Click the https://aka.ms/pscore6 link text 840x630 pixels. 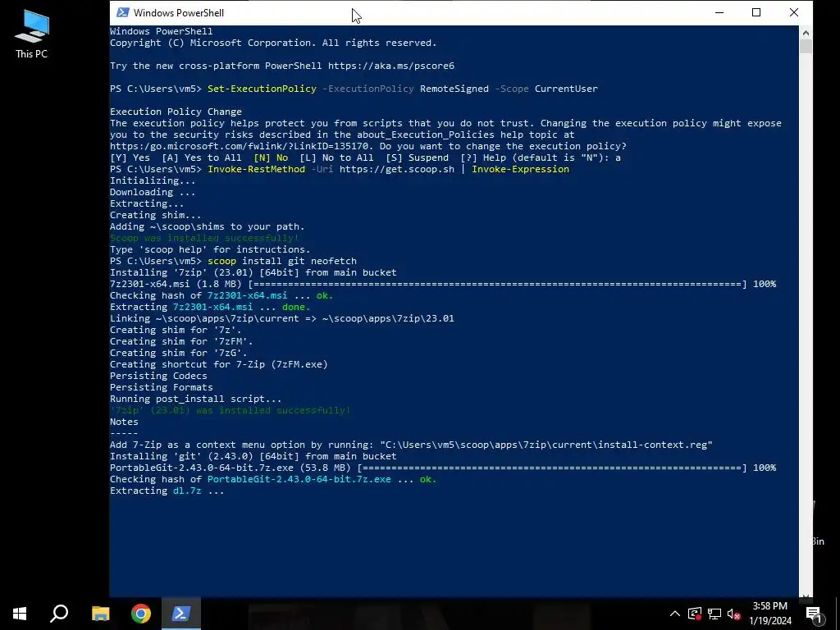pyautogui.click(x=391, y=66)
